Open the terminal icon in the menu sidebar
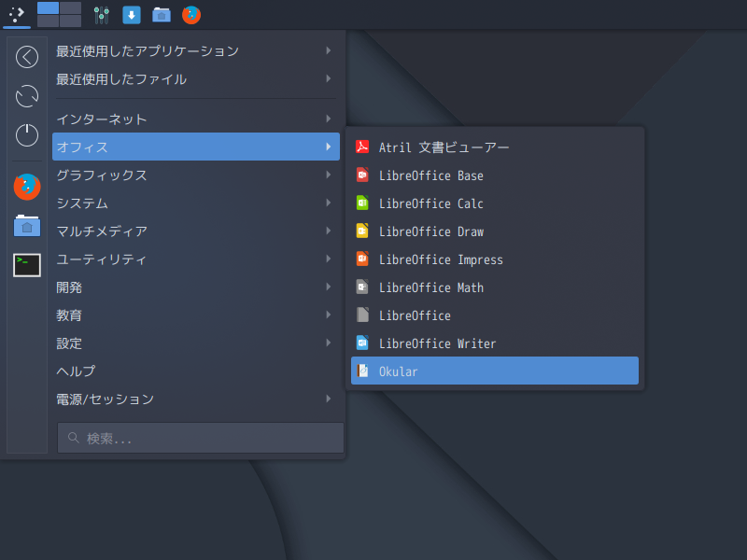 point(27,265)
